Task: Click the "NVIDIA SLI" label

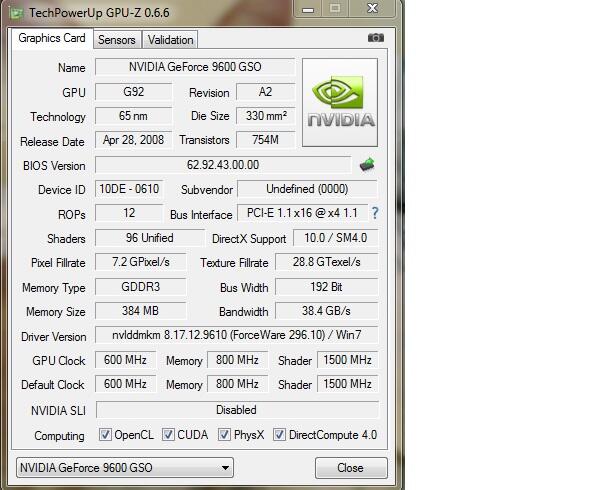Action: pos(58,410)
